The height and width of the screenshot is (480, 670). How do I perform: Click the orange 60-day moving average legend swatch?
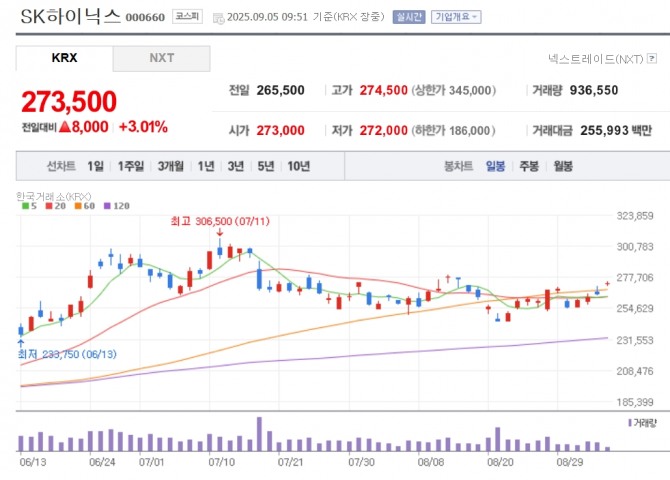pyautogui.click(x=78, y=206)
